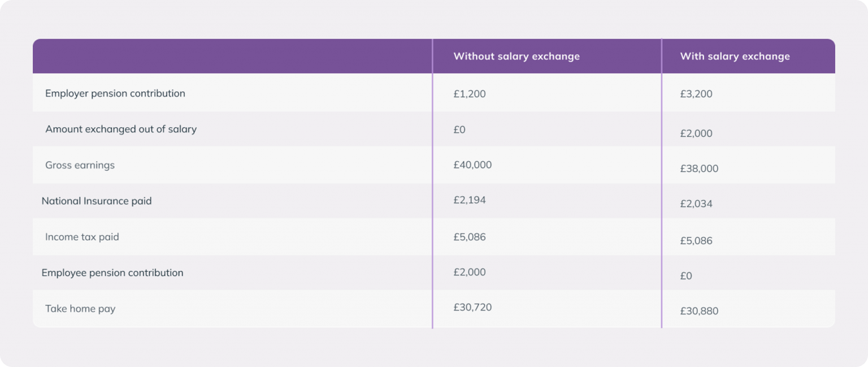Screen dimensions: 868x367
Task: Select the £40,000 gross earnings value
Action: click(x=472, y=165)
